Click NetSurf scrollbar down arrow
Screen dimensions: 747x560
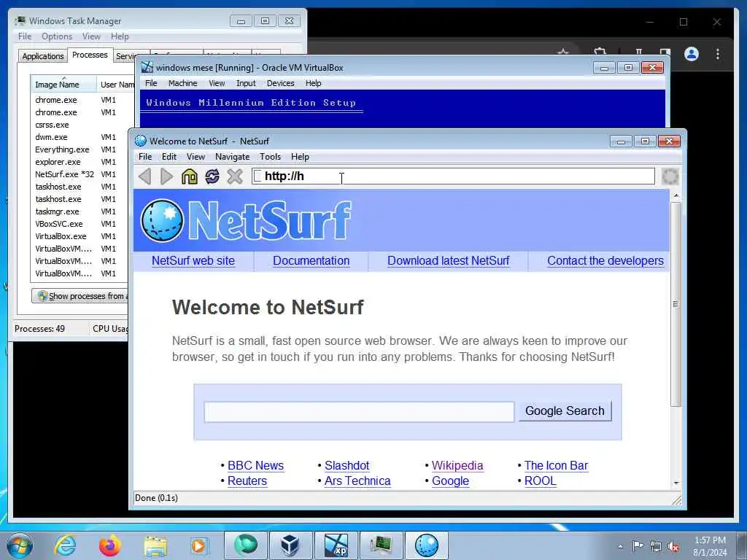click(676, 483)
